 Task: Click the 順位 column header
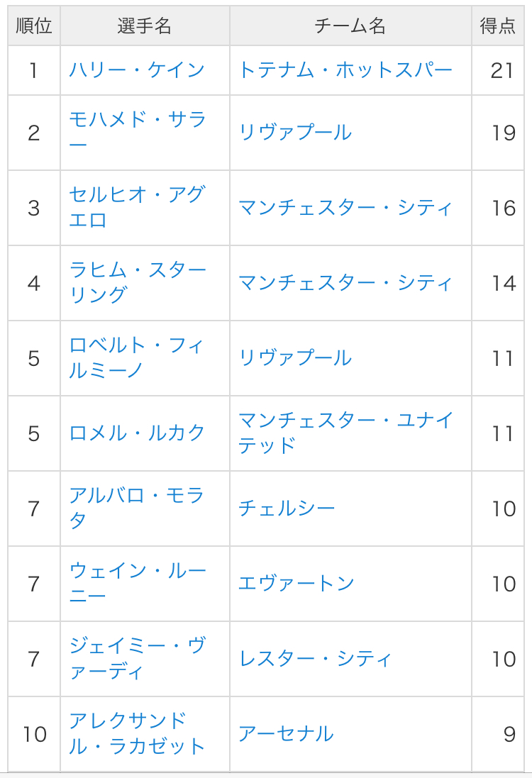[34, 27]
